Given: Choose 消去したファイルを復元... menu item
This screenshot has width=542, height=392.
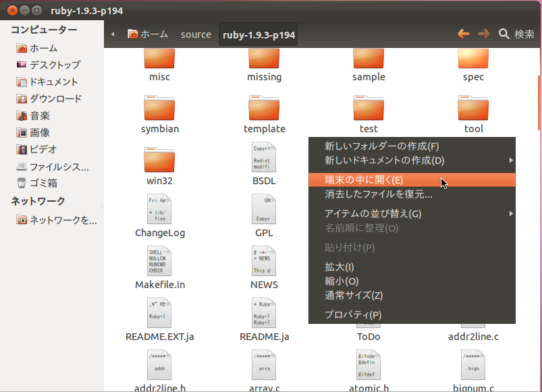Looking at the screenshot, I should click(x=412, y=194).
